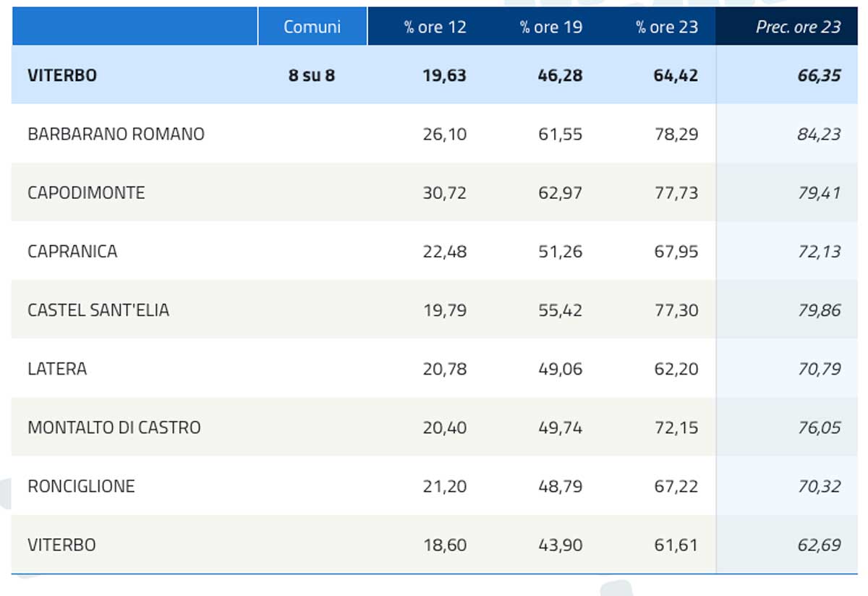The height and width of the screenshot is (596, 868).
Task: Click the 76,05 previous turnout for Montalto
Action: [x=819, y=427]
